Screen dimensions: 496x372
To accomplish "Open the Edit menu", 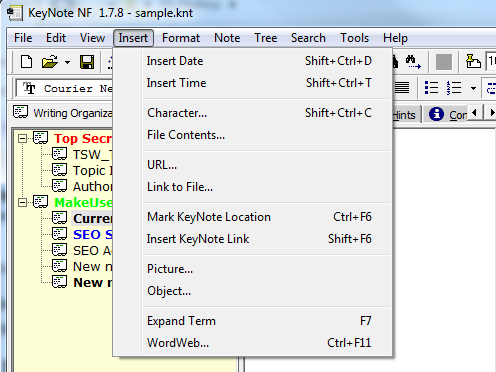I will coord(56,38).
